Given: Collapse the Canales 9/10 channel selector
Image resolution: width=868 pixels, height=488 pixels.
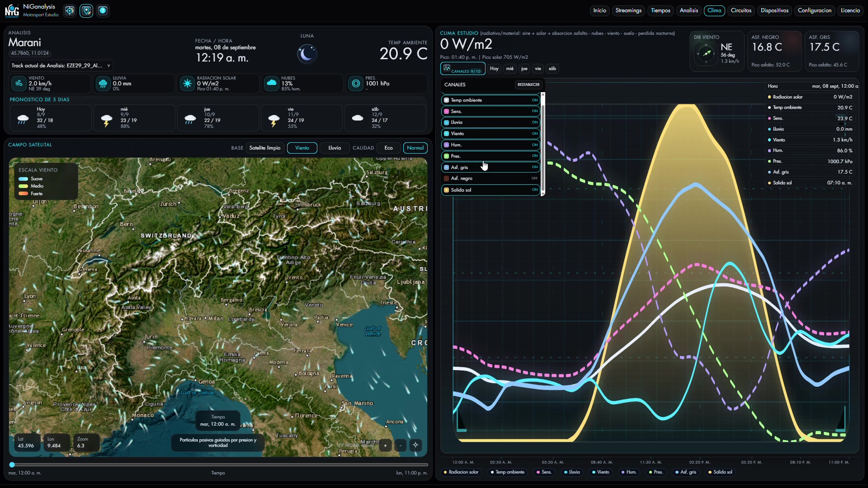Looking at the screenshot, I should coord(462,69).
